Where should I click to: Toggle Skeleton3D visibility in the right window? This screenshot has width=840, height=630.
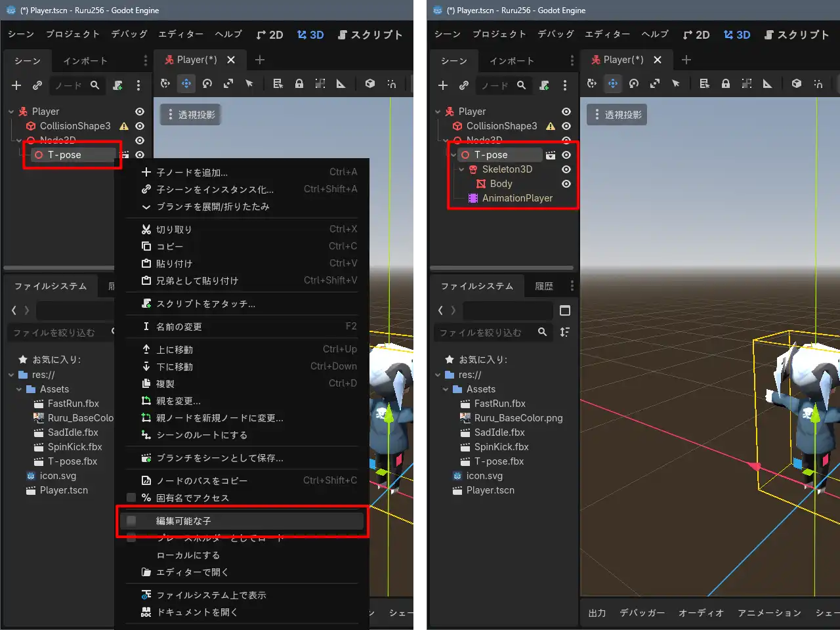point(566,169)
